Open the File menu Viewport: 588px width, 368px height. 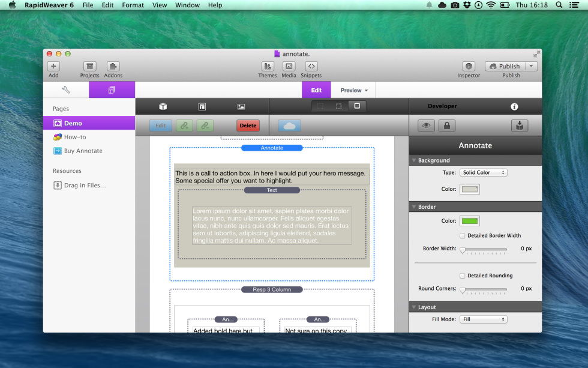click(88, 5)
